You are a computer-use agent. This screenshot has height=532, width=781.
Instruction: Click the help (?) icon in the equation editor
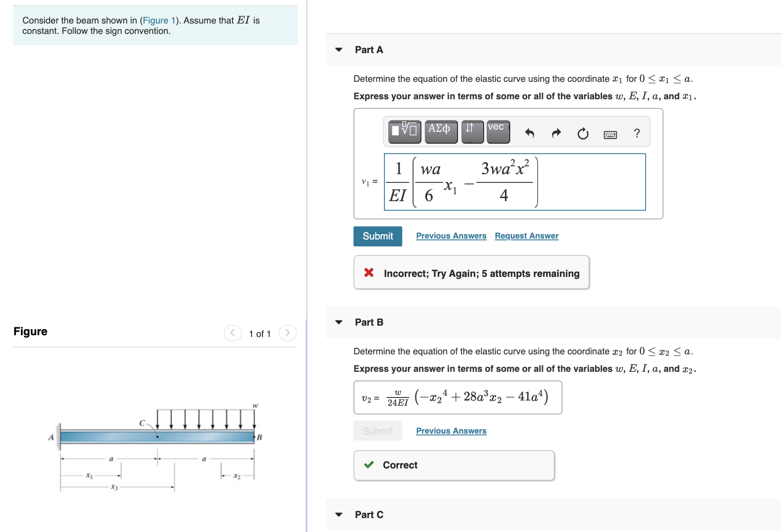[x=636, y=133]
